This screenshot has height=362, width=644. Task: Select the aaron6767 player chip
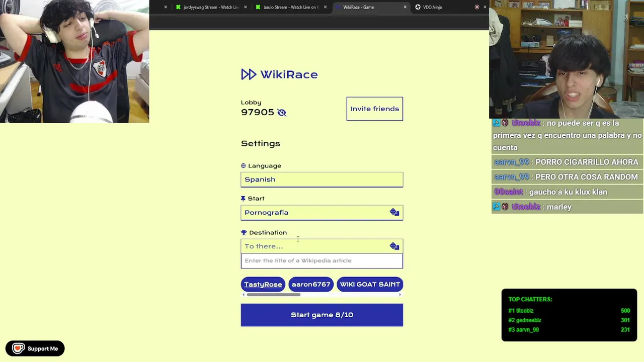[311, 284]
